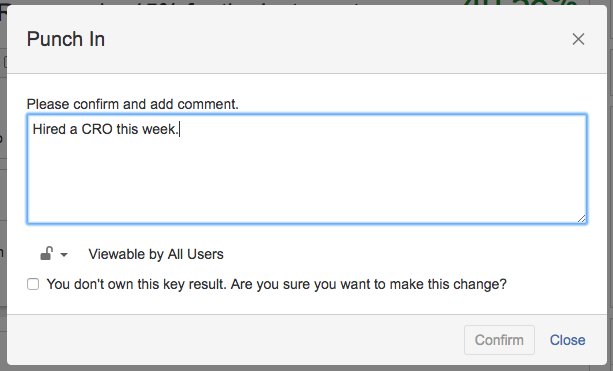Click the resize grip on the comment box corner

pos(581,219)
